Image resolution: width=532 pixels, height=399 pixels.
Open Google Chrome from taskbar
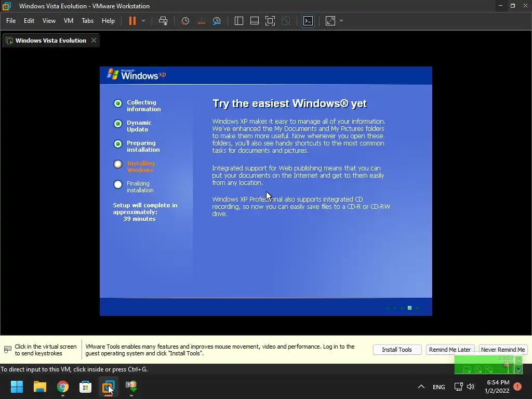tap(63, 387)
